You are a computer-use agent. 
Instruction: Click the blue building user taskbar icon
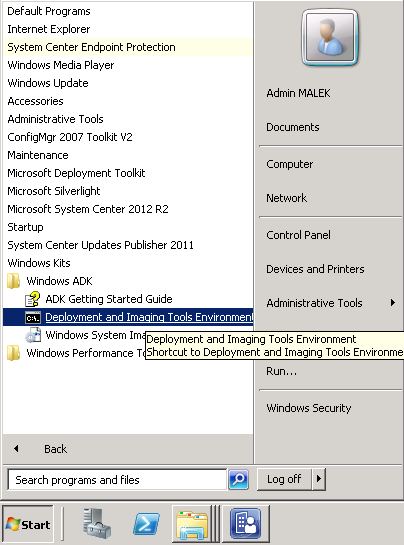pyautogui.click(x=245, y=524)
